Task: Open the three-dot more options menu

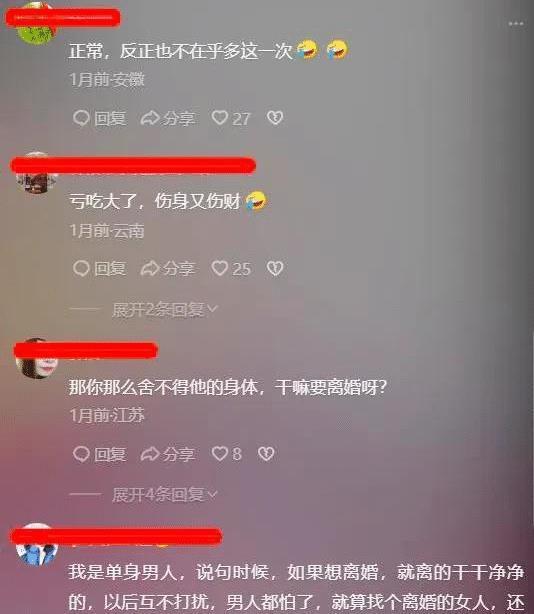Action: 516,24
